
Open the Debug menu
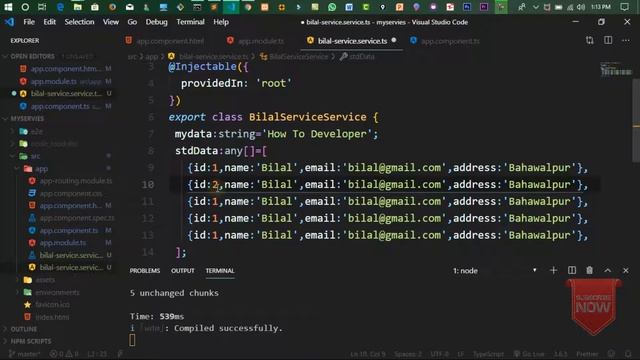156,22
